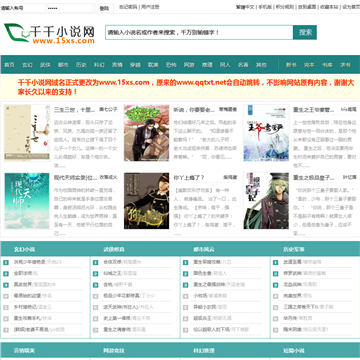
Task: Open the 你丫上瘾了？ book cover thumbnail
Action: (x=147, y=201)
